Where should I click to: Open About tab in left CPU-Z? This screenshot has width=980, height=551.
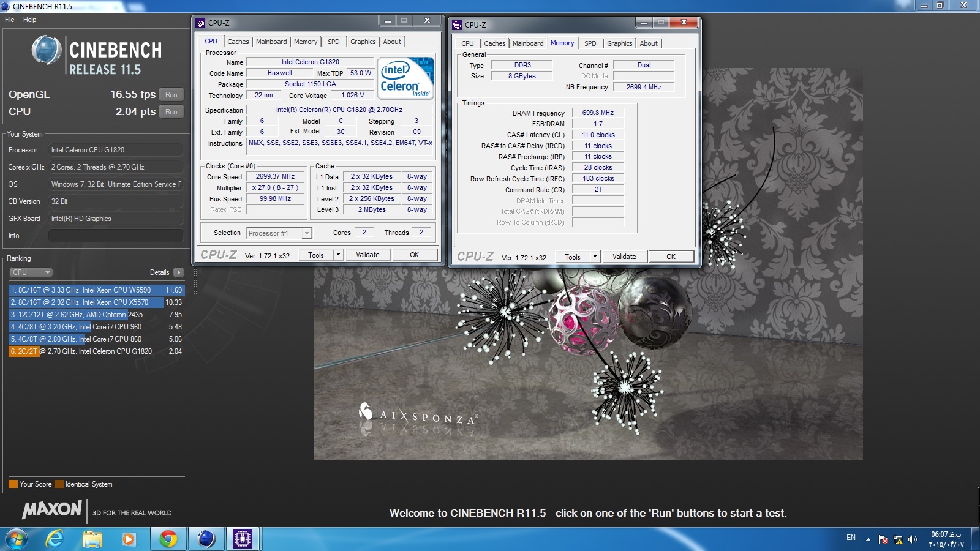392,42
